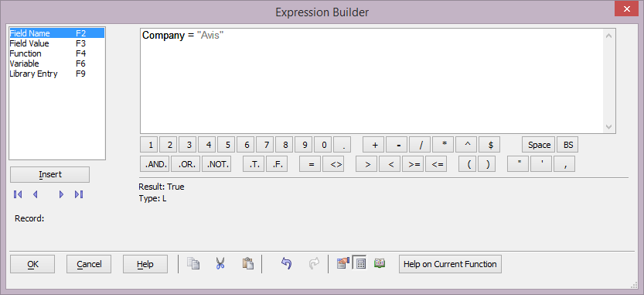Click the .AND. operator button
Screen dimensions: 644x295
[x=155, y=164]
